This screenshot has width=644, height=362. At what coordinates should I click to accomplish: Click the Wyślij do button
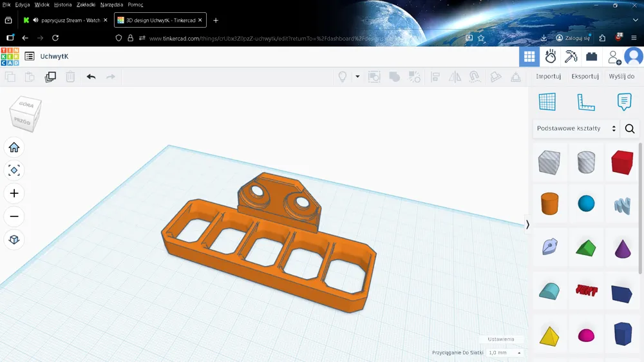(621, 77)
